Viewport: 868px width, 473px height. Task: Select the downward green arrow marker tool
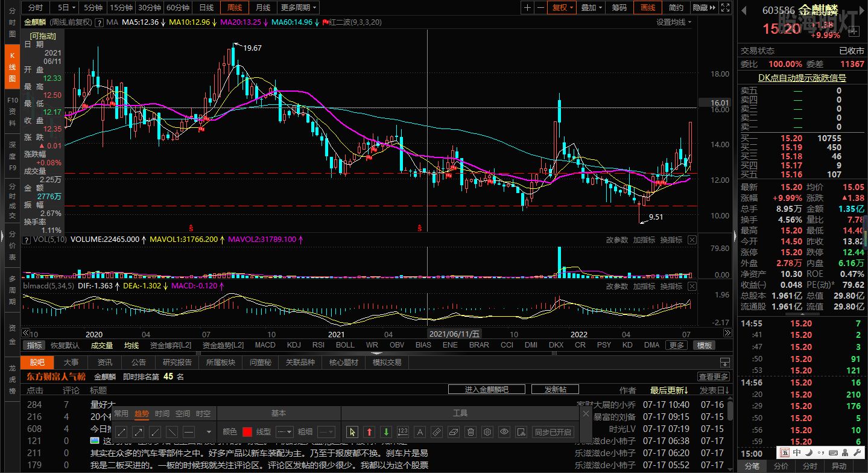coord(387,432)
